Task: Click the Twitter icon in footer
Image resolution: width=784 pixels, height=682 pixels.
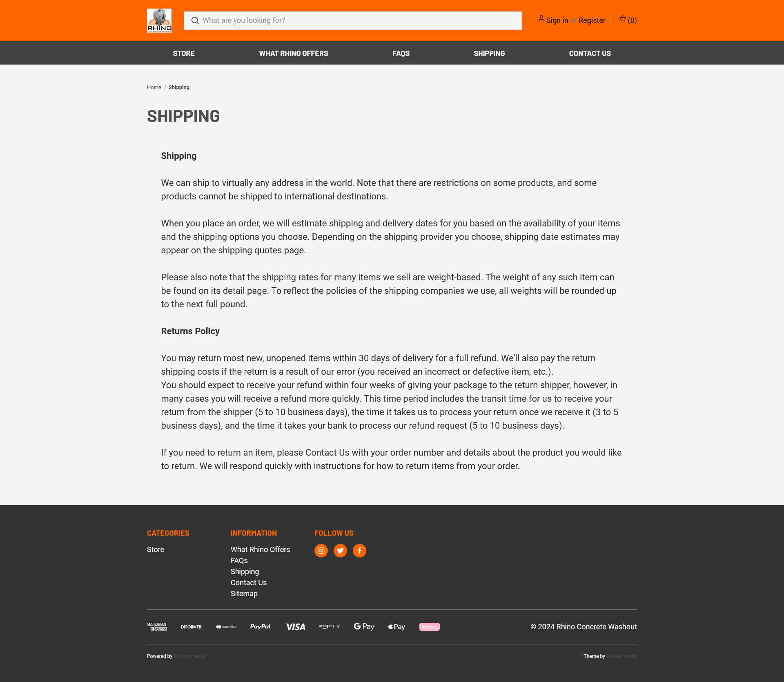Action: point(341,550)
